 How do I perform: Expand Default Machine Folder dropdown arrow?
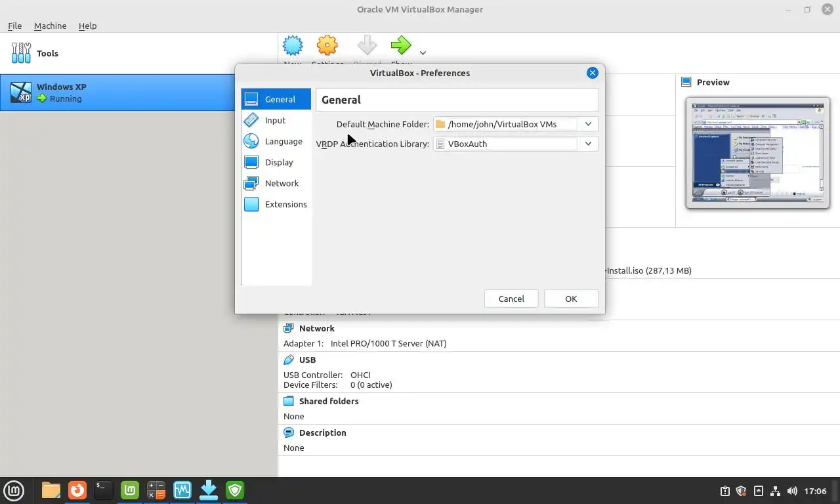[588, 124]
